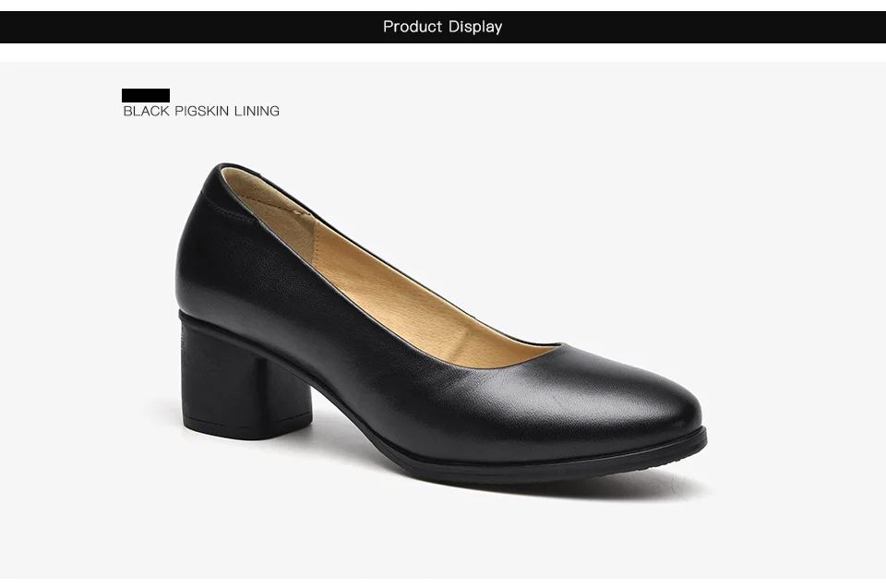Viewport: 886px width, 588px height.
Task: Click the "Product Display" header title
Action: (x=442, y=27)
